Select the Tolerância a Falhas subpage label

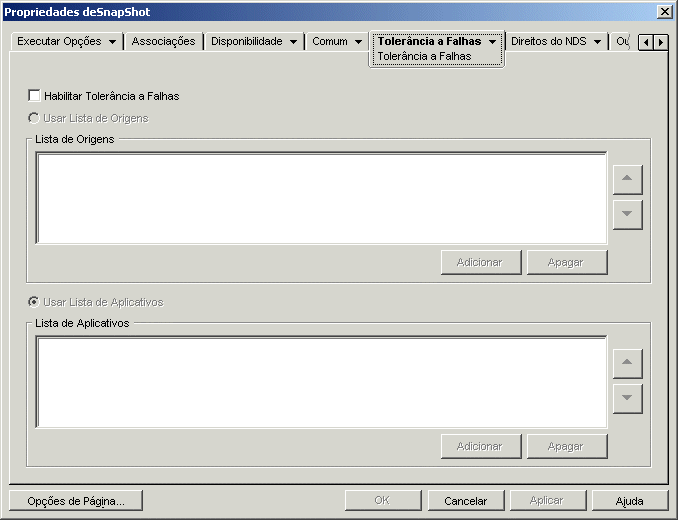point(424,56)
